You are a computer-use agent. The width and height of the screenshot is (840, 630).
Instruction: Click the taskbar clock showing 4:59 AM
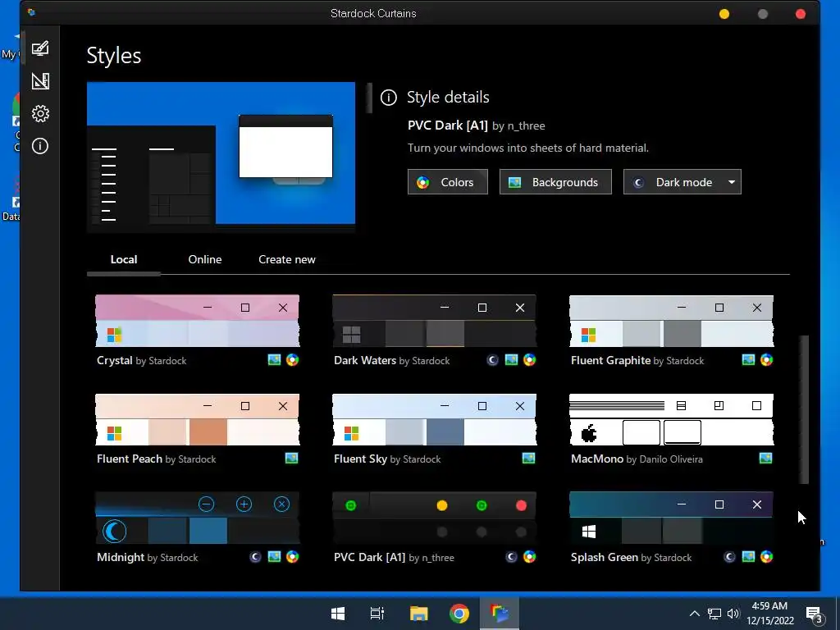pyautogui.click(x=769, y=614)
